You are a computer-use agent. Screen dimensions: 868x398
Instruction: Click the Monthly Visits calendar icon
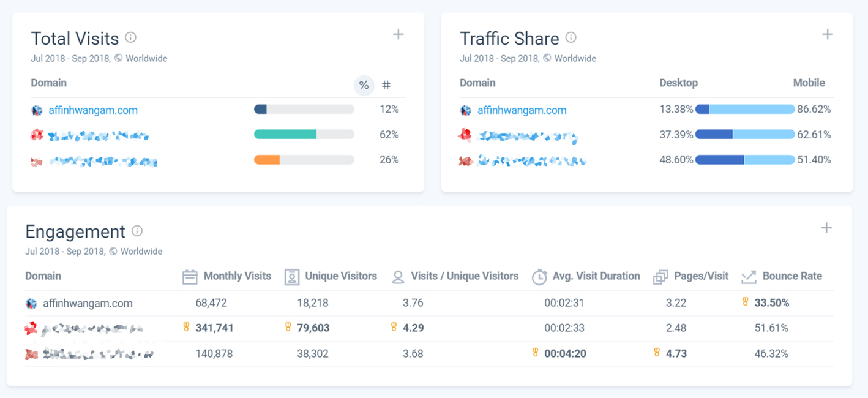pos(190,277)
